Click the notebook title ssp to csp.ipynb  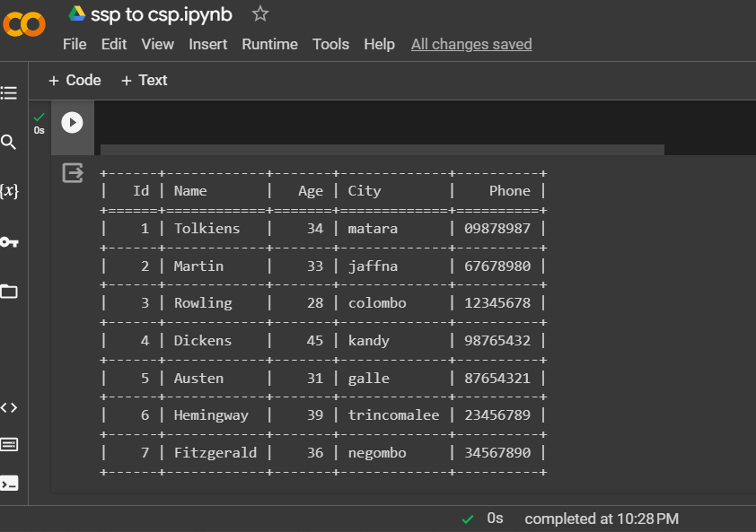click(162, 14)
